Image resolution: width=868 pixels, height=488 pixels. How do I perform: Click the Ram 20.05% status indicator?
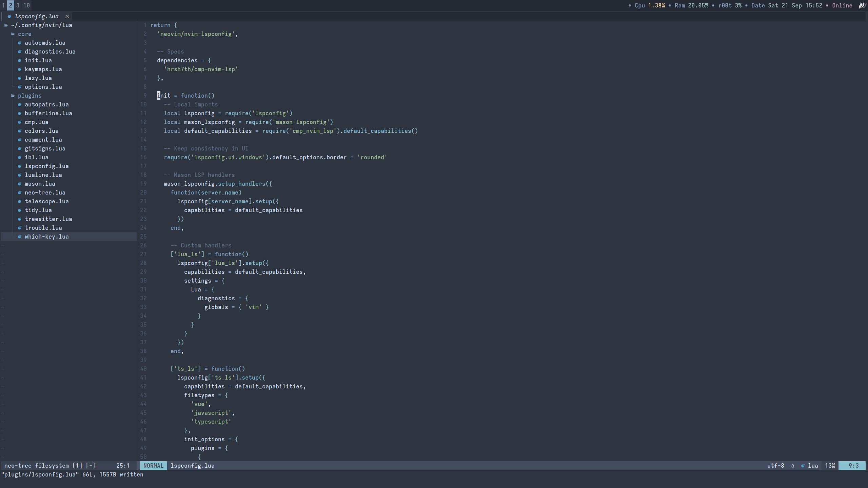[691, 5]
